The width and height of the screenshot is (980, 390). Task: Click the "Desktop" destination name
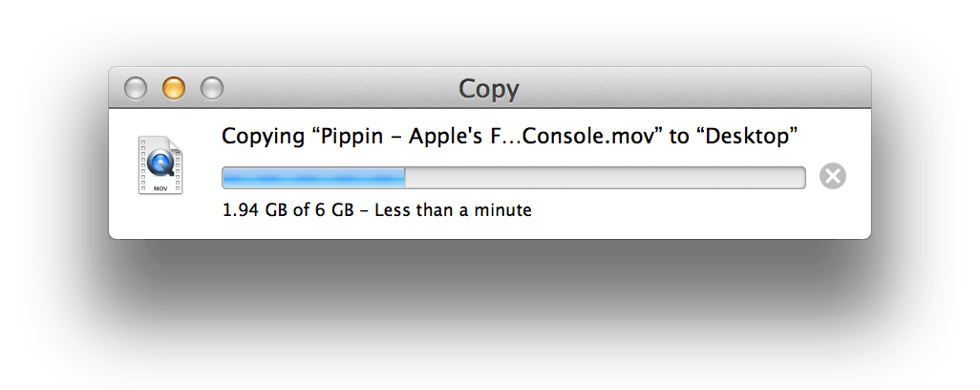[x=743, y=137]
